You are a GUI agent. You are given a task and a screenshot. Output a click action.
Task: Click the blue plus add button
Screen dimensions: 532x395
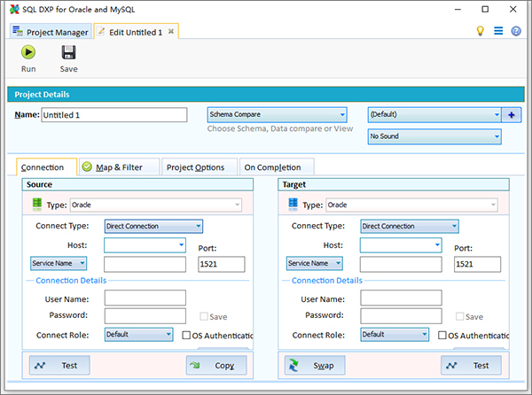click(512, 115)
